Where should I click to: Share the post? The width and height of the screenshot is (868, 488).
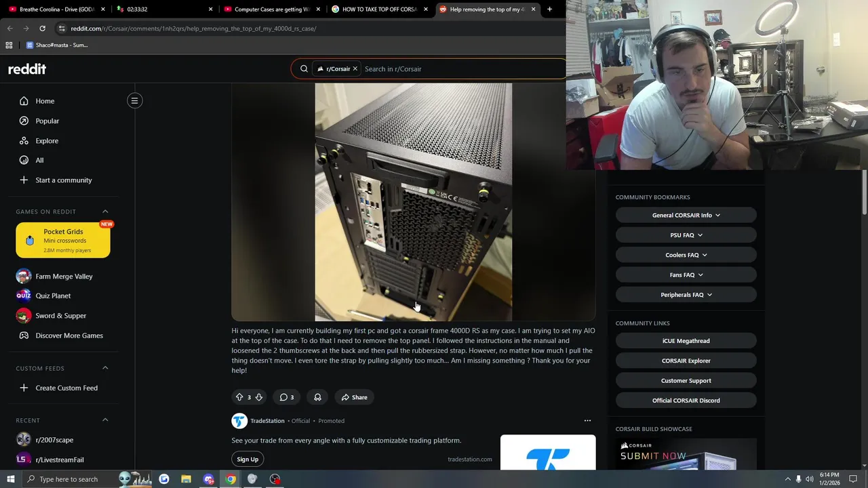tap(354, 397)
